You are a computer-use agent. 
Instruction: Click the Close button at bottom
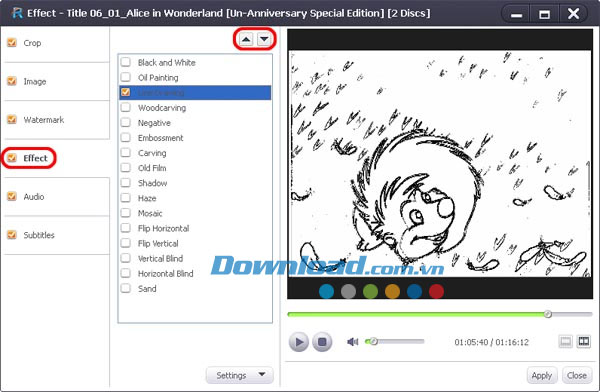coord(577,376)
